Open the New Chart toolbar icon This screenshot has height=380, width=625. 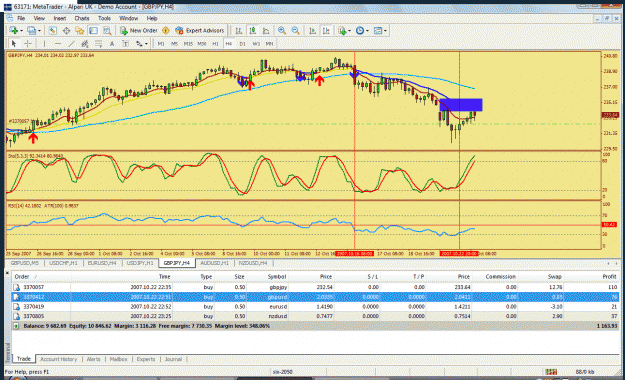pos(14,30)
